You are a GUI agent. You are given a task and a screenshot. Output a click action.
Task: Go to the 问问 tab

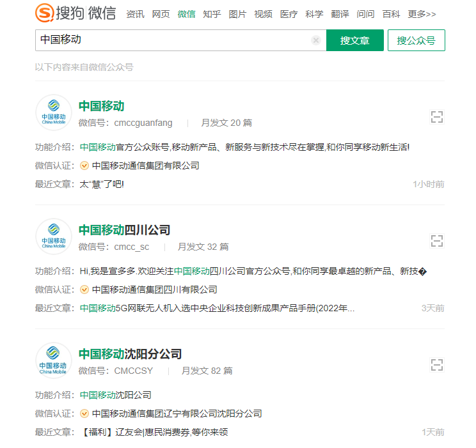click(365, 14)
